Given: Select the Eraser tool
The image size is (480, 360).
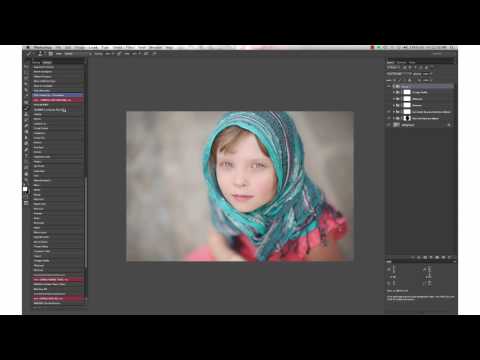Looking at the screenshot, I should [x=26, y=126].
